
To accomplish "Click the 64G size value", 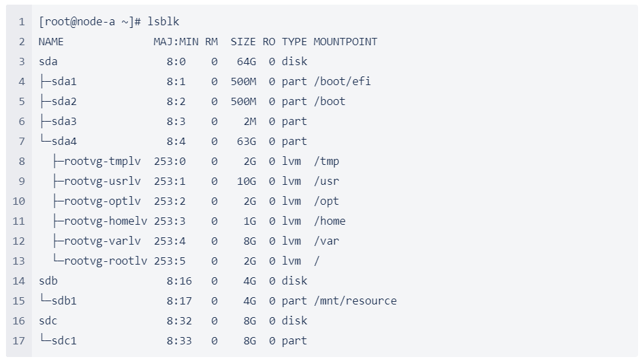I will point(246,62).
